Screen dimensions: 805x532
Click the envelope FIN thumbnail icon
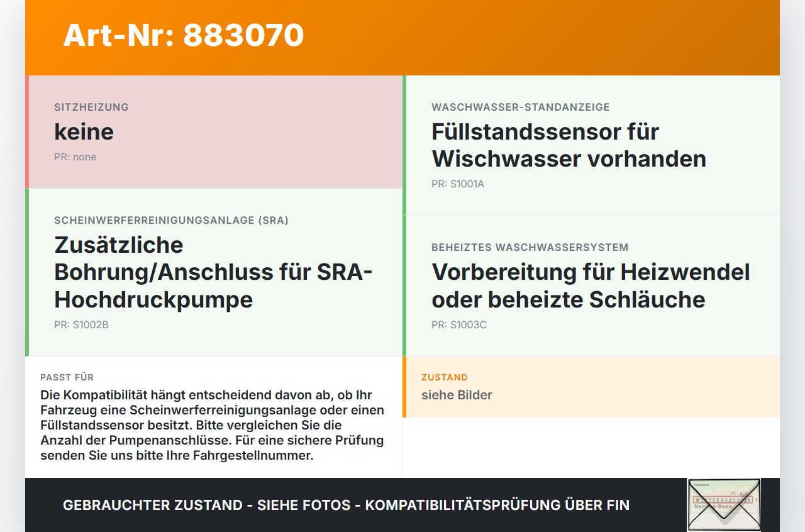tap(724, 504)
